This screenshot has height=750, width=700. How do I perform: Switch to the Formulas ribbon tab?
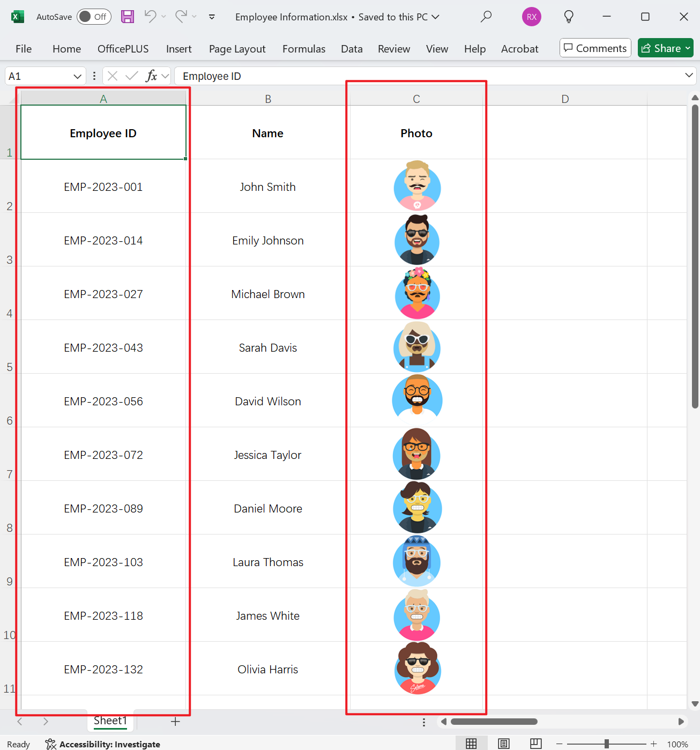click(x=303, y=48)
